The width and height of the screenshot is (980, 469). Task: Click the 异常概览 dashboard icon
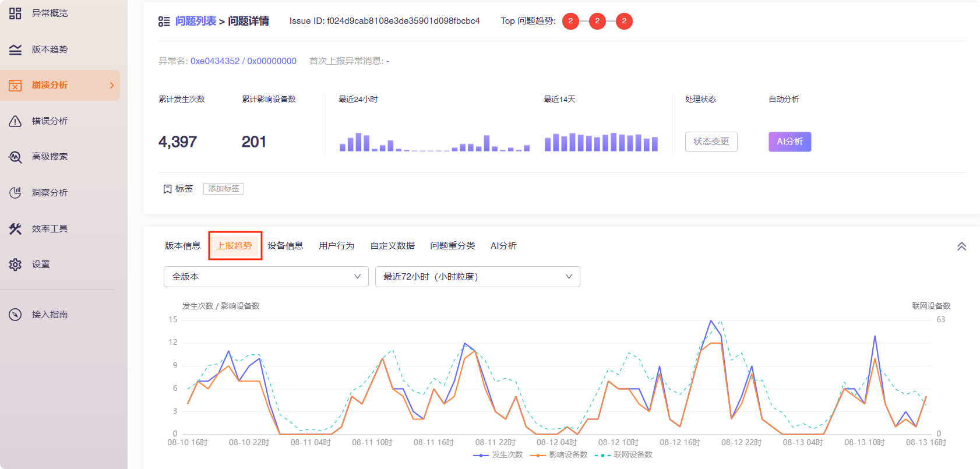click(x=15, y=13)
